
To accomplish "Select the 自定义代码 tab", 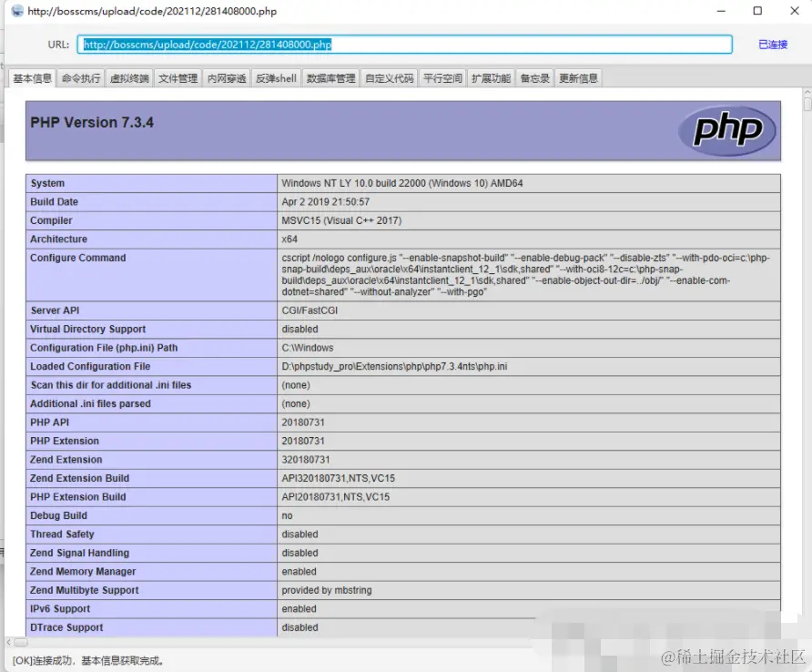I will [x=390, y=78].
